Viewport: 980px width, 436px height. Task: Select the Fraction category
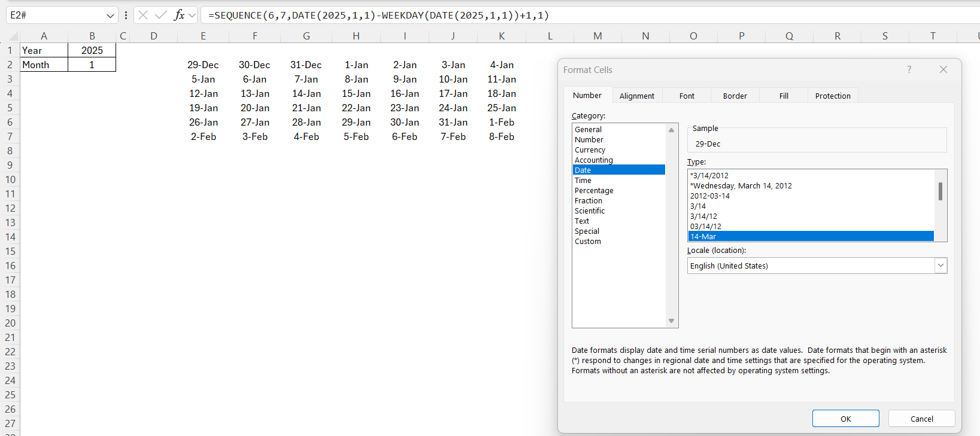click(x=618, y=200)
